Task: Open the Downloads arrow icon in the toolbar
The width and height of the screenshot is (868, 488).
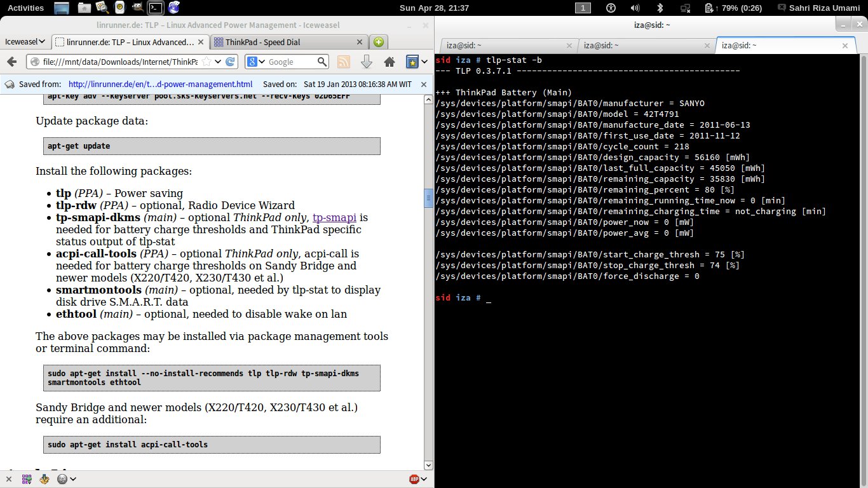Action: [x=366, y=62]
